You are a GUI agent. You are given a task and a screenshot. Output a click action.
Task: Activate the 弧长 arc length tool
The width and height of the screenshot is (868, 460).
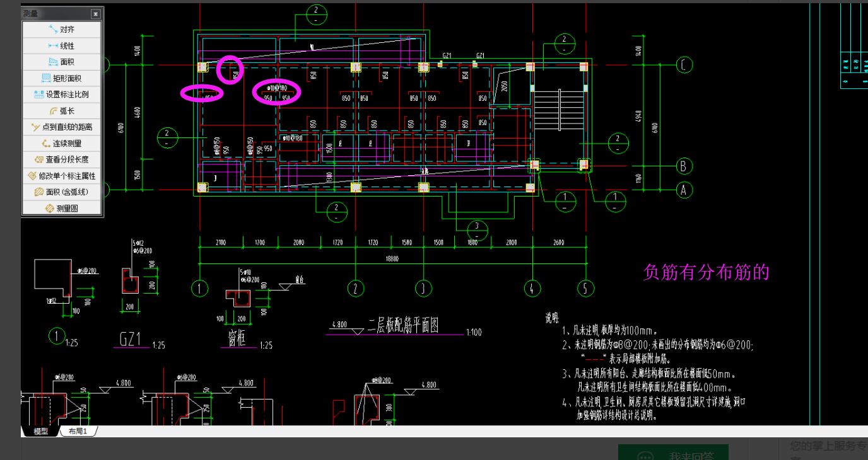tap(62, 111)
